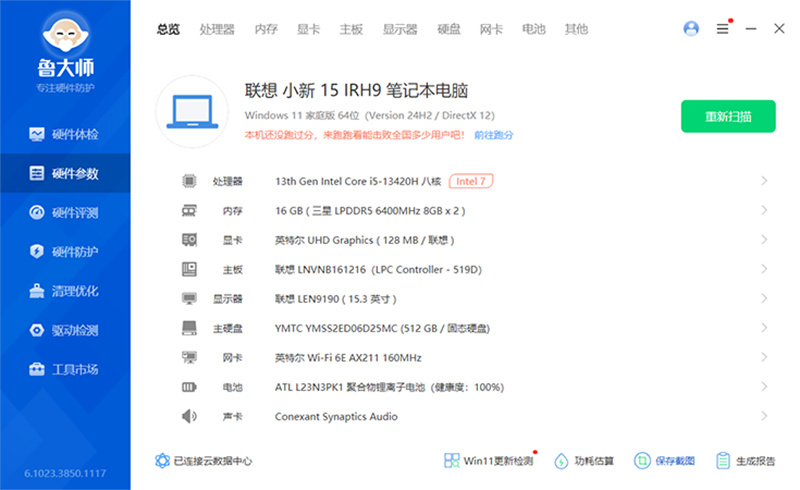Switch to the 处理器 tab
The image size is (800, 490).
pos(217,30)
